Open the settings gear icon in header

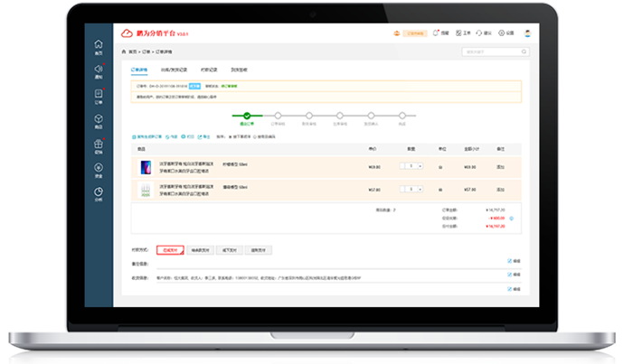pos(503,33)
